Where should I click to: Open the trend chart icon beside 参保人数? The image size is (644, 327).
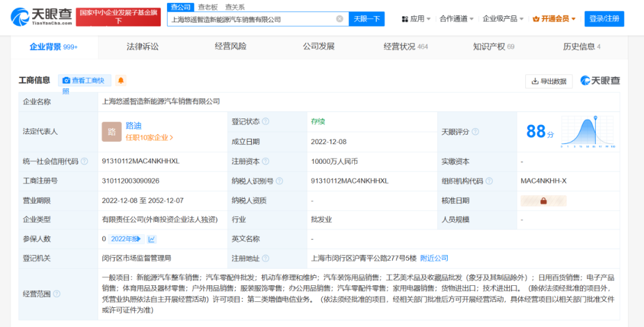(x=152, y=239)
